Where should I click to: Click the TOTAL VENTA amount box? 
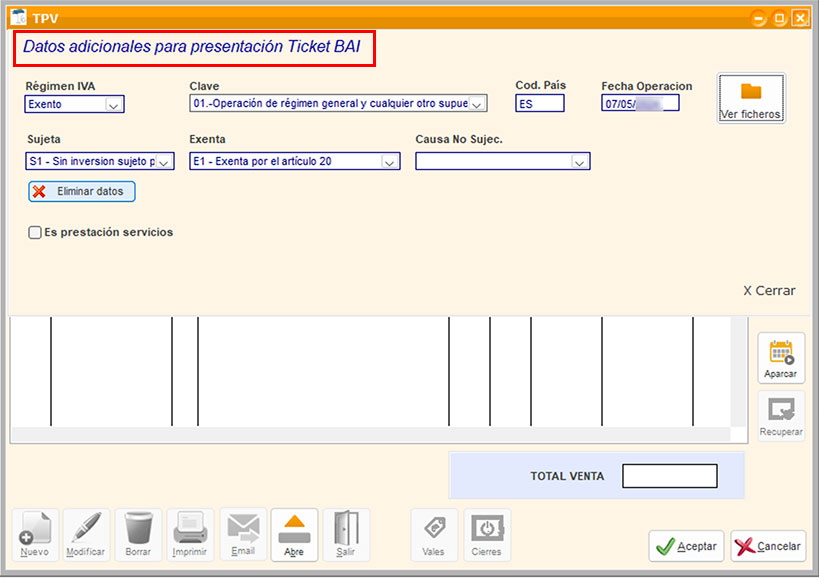click(670, 476)
